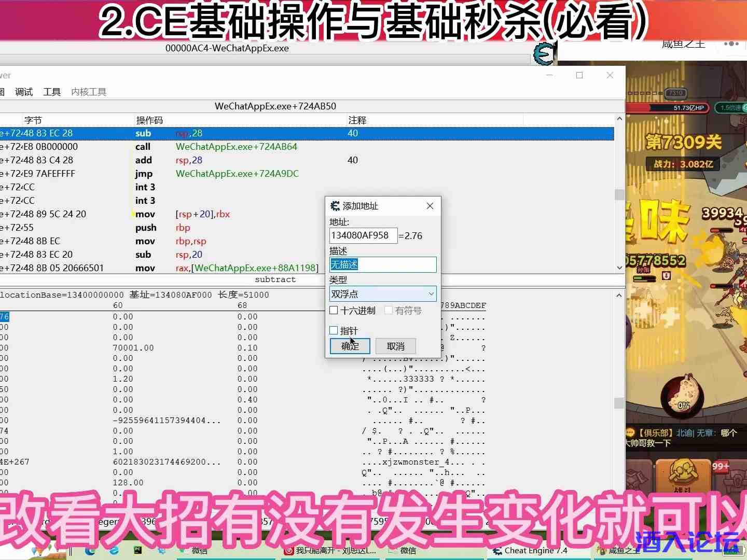Click the WeChatAppEx.exe+724AB50 address header
747x560 pixels.
click(x=275, y=106)
